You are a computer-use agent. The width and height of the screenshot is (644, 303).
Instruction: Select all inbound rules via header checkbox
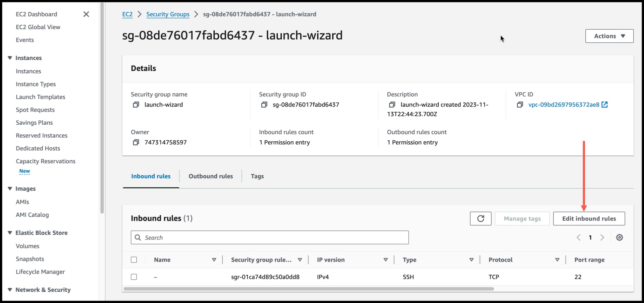pyautogui.click(x=134, y=259)
